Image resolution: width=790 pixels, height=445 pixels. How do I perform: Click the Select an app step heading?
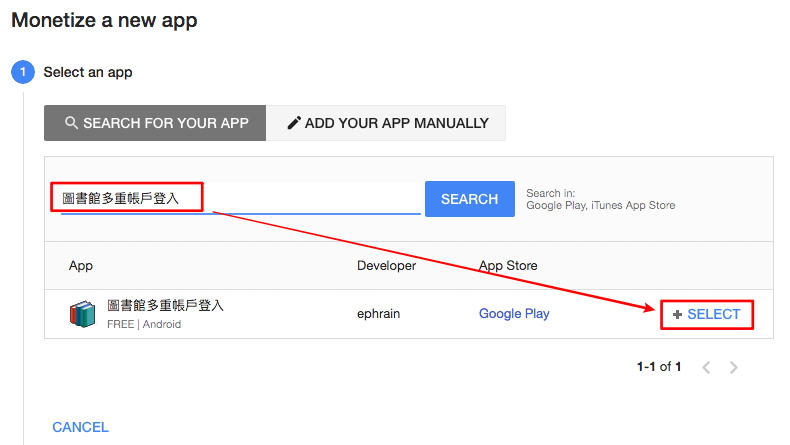[x=88, y=72]
